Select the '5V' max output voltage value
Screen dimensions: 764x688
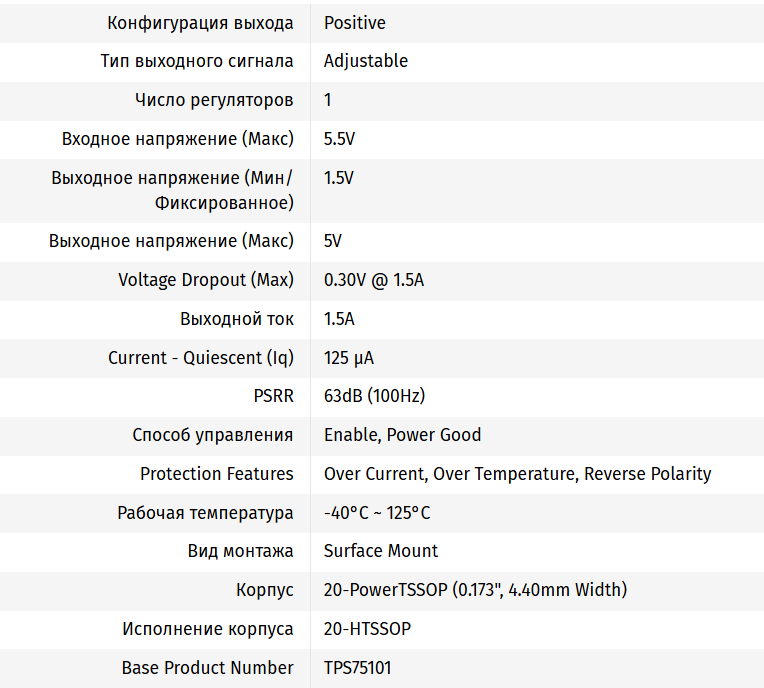[x=333, y=241]
